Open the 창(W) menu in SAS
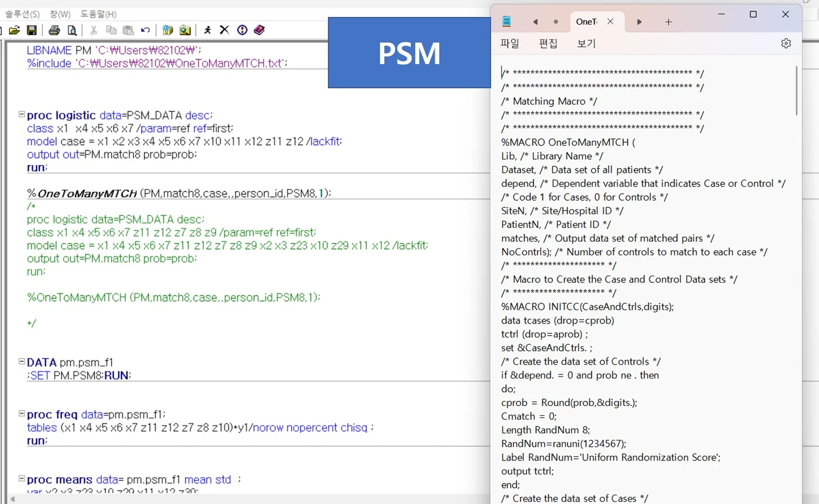Image resolution: width=819 pixels, height=504 pixels. pos(60,14)
